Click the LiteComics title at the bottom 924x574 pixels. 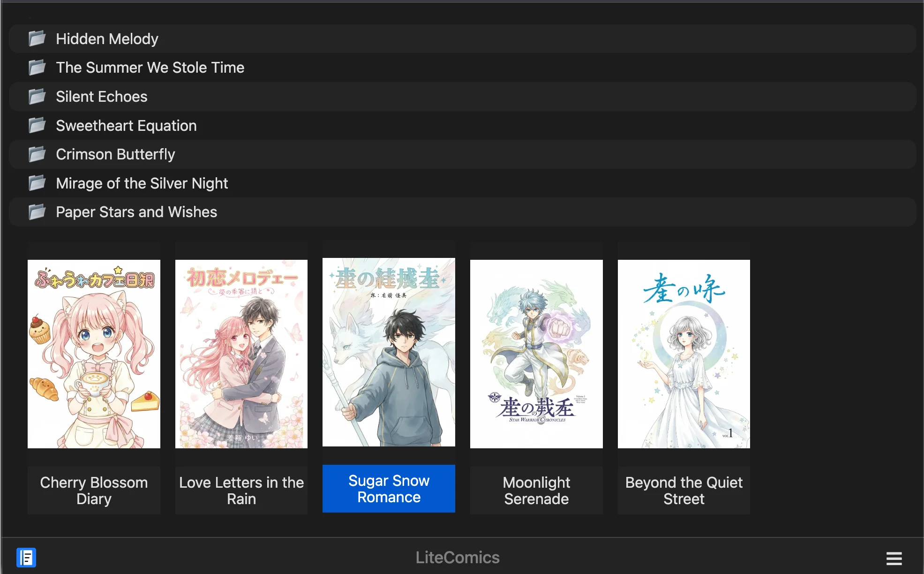[457, 558]
